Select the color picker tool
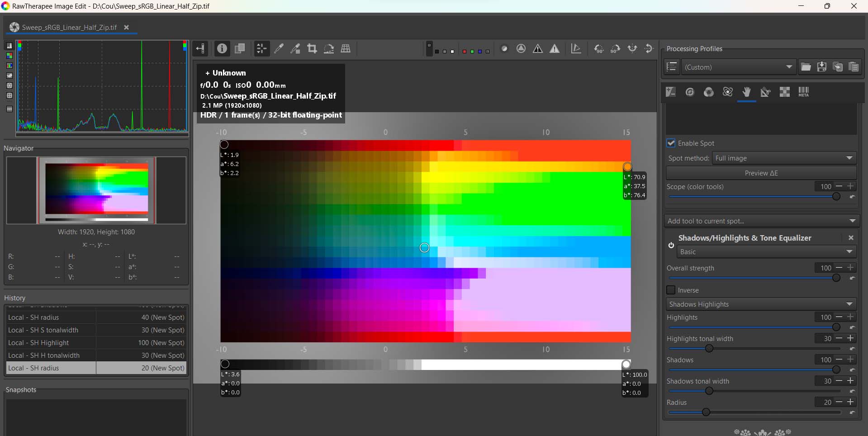868x436 pixels. point(279,48)
